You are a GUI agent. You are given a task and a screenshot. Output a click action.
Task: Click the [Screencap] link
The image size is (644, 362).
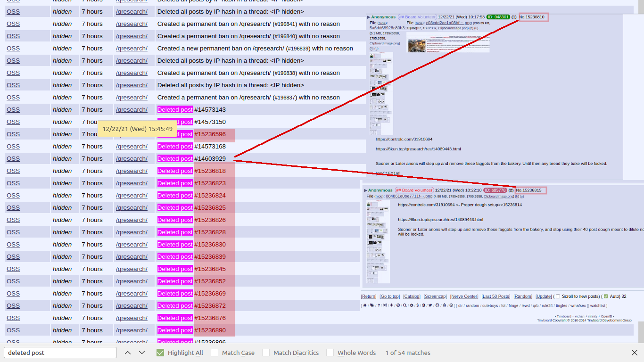tap(435, 296)
